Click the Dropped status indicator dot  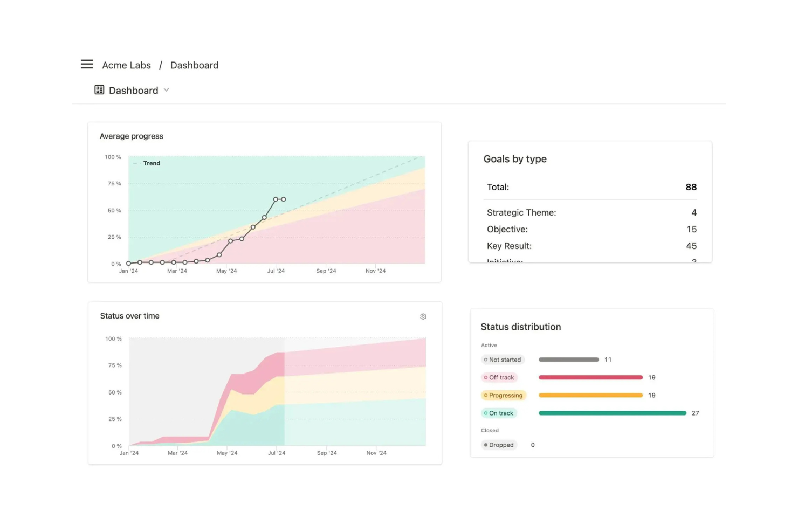pos(487,445)
